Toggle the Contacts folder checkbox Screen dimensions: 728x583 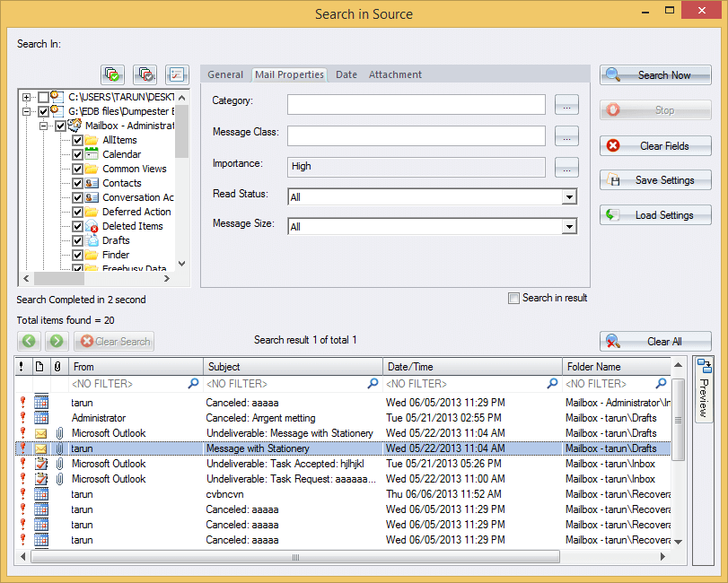coord(77,183)
